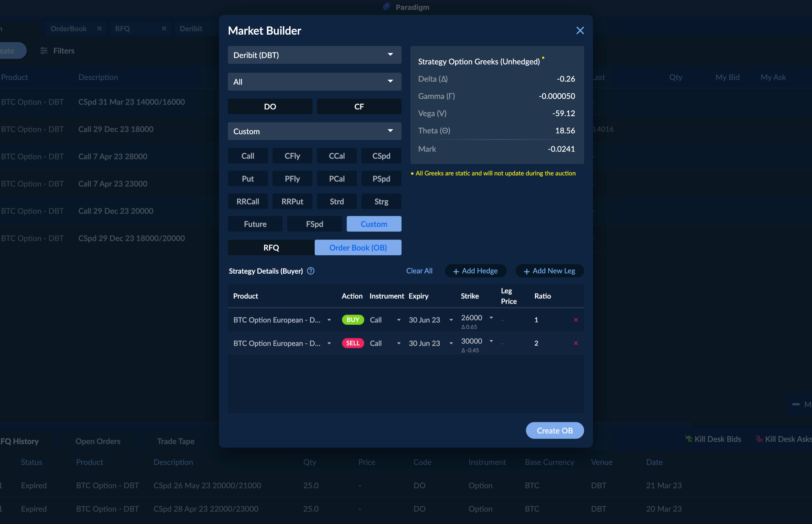Switch to the Open Orders tab
Screen dimensions: 812x524
(98, 441)
